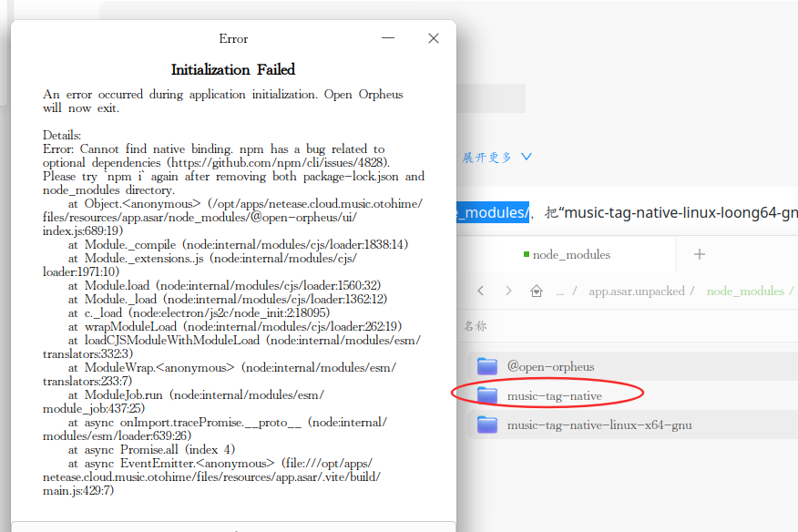Click the highlighted _modules/ text

pos(493,212)
